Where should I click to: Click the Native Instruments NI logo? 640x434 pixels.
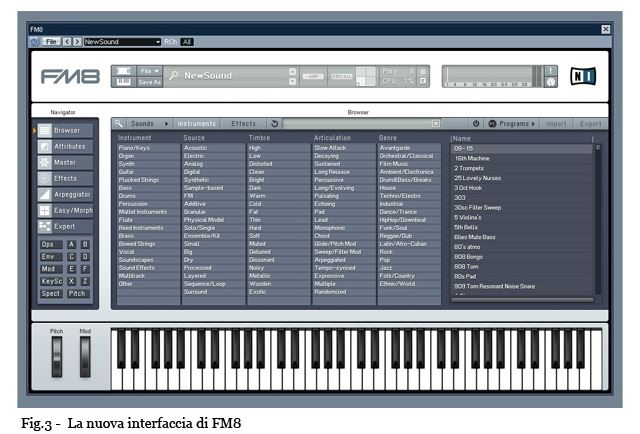tap(582, 76)
